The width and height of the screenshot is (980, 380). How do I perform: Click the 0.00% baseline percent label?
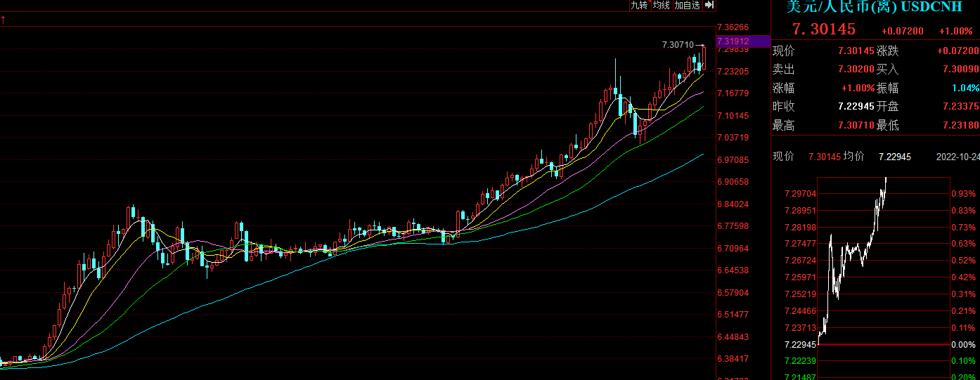coord(963,345)
